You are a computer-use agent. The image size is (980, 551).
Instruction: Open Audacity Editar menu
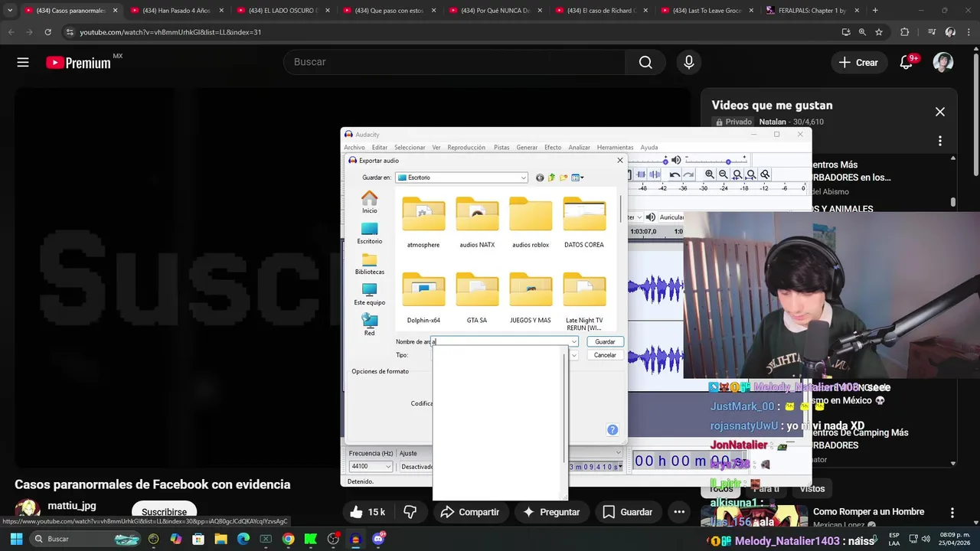[380, 148]
